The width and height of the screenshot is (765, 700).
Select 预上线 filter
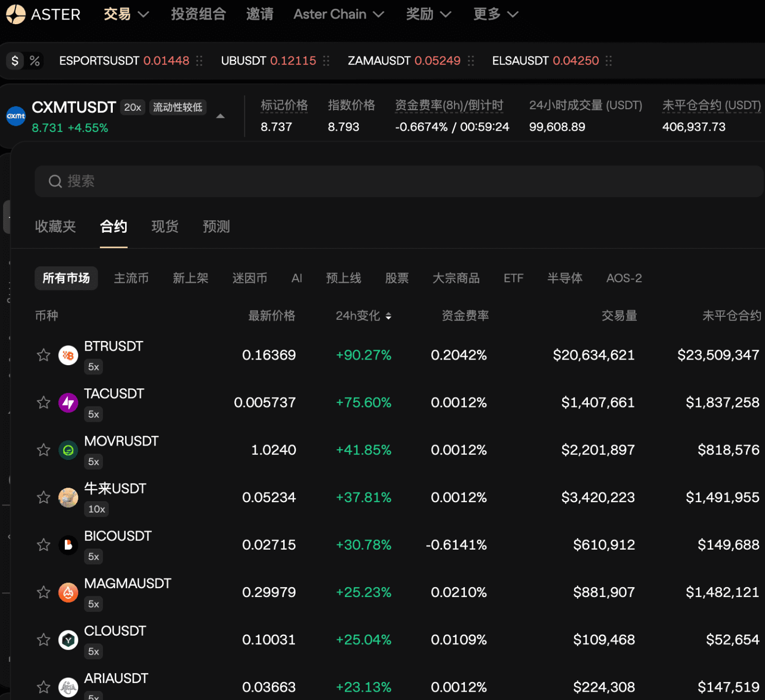click(343, 278)
